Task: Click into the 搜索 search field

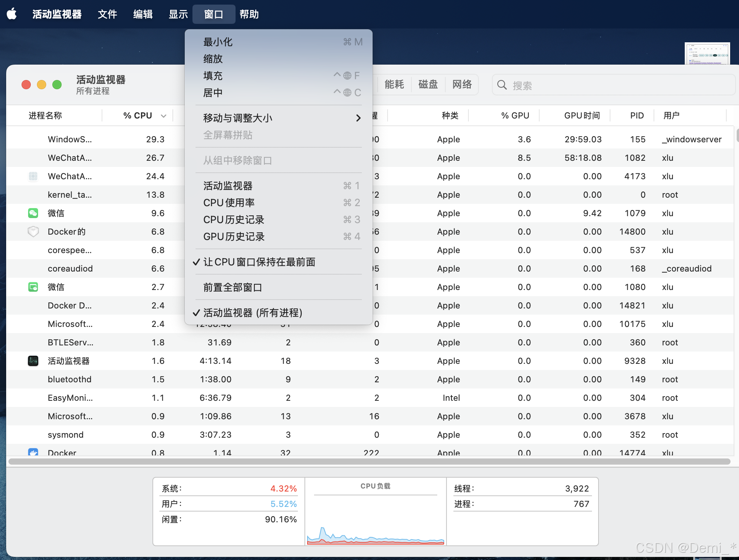Action: 616,85
